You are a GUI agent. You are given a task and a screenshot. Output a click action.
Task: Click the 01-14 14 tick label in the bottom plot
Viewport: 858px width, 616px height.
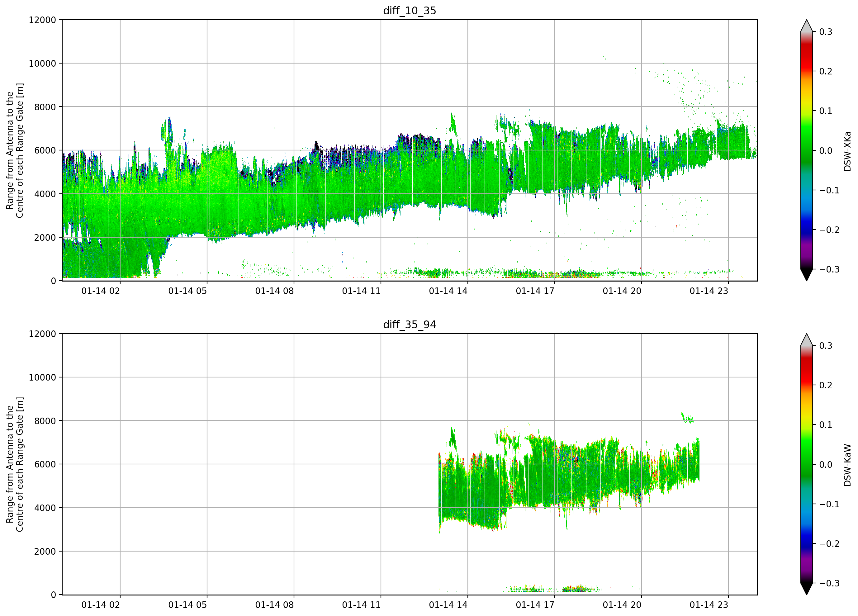[448, 605]
